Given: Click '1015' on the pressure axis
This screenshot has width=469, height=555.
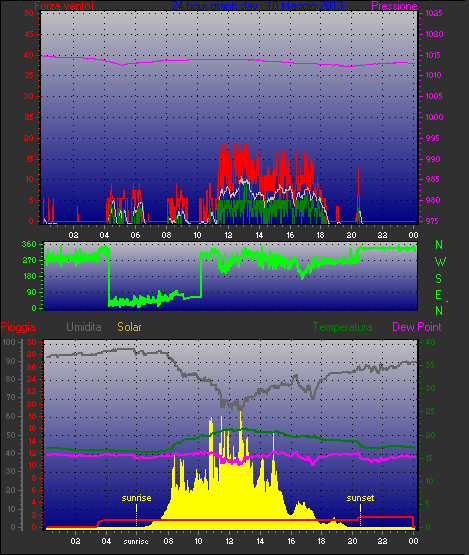Looking at the screenshot, I should (433, 55).
